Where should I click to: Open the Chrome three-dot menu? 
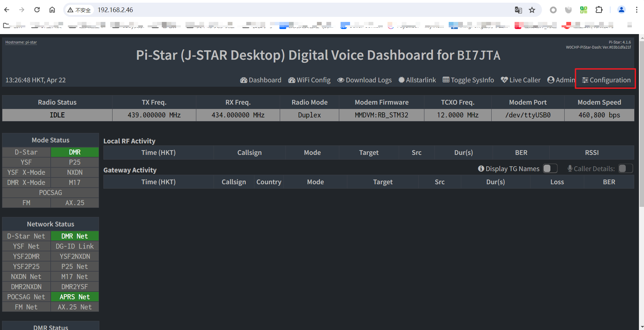click(x=637, y=10)
